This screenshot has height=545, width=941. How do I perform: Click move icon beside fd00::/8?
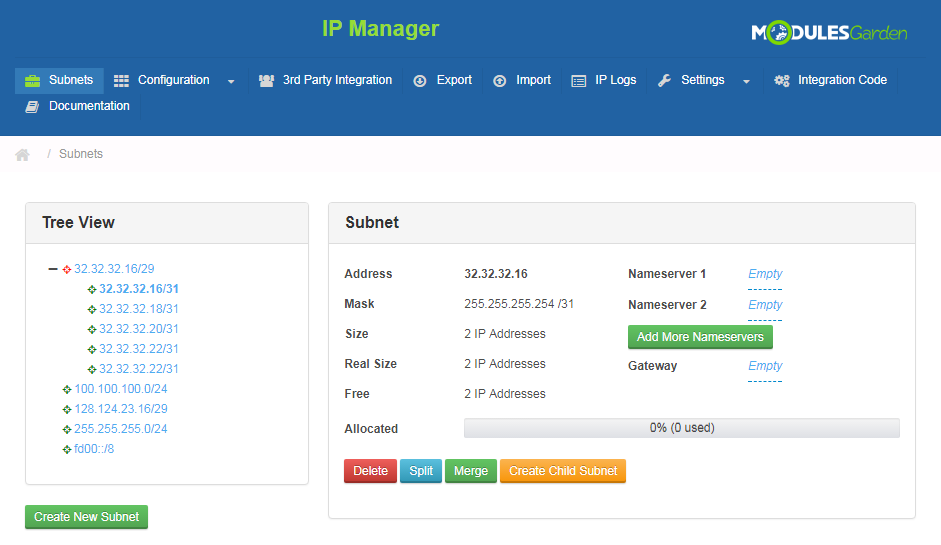[67, 450]
